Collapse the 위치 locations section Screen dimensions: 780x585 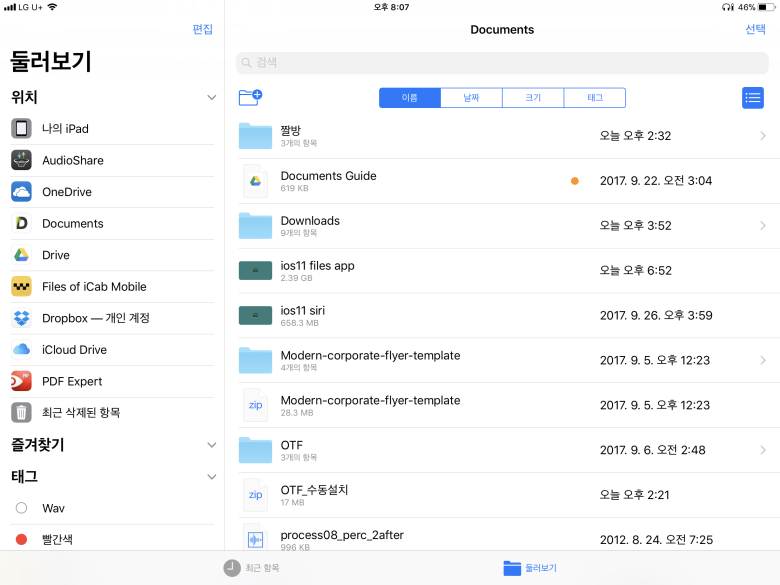click(211, 98)
